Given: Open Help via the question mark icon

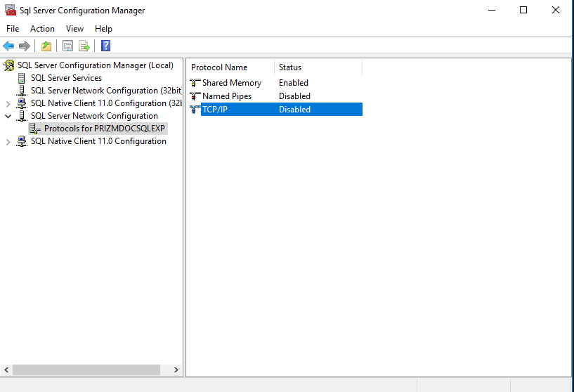Looking at the screenshot, I should [x=106, y=46].
